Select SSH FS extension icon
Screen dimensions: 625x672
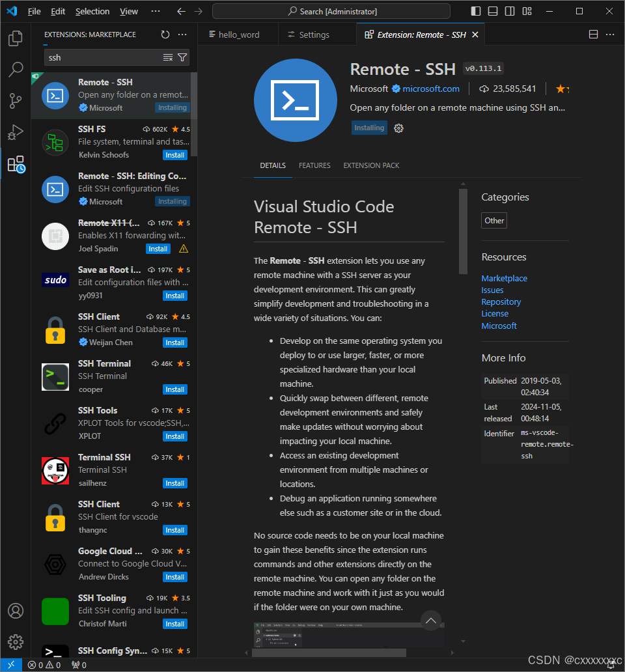pos(55,143)
